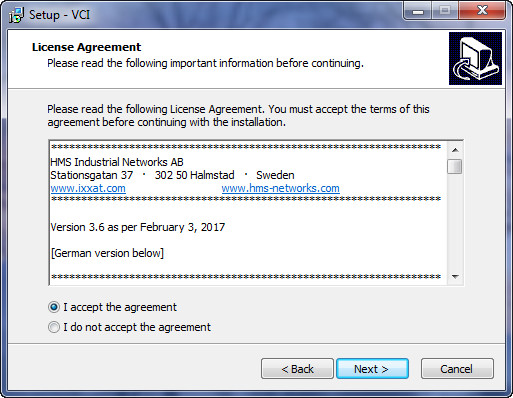Viewport: 513px width, 398px height.
Task: Click the license scrollbar down arrow
Action: coord(455,277)
